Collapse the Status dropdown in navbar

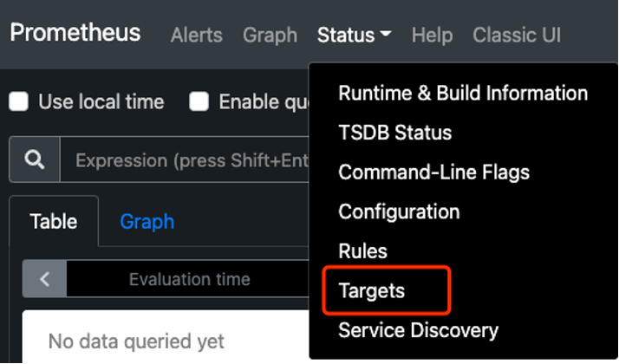pos(354,36)
